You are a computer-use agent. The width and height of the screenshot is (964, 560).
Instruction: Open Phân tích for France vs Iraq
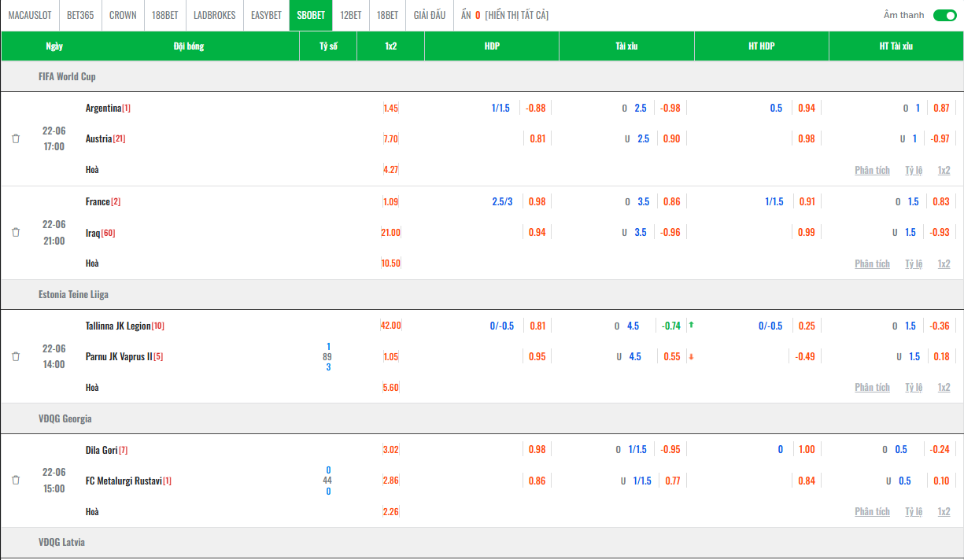[x=872, y=263]
